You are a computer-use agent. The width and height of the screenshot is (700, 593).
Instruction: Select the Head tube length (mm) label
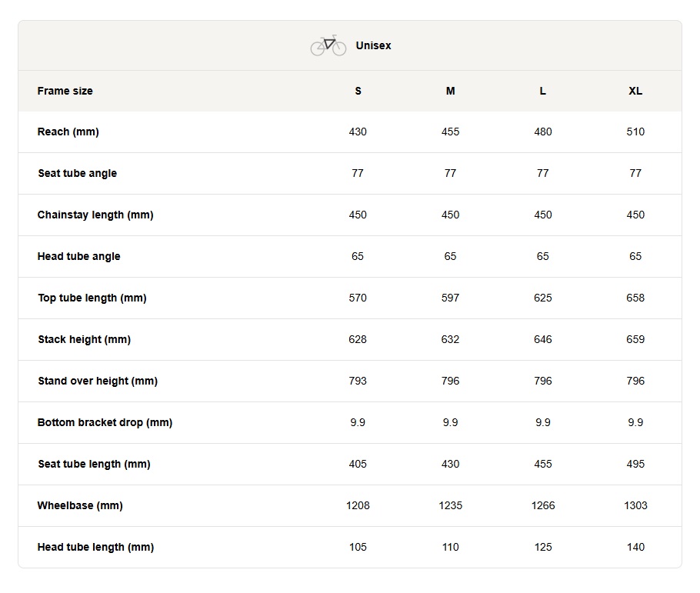[95, 547]
